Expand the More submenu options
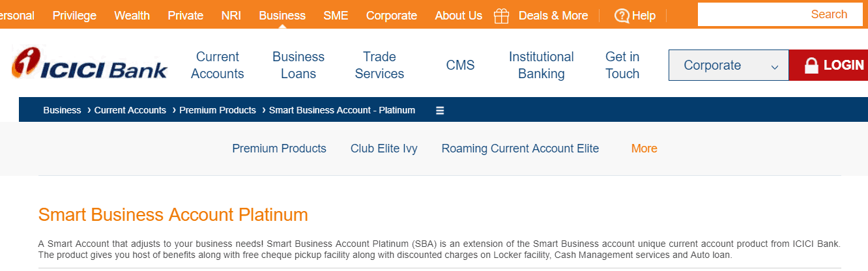The width and height of the screenshot is (868, 271). 644,149
